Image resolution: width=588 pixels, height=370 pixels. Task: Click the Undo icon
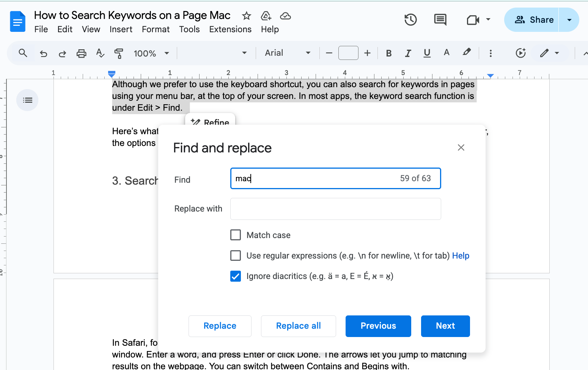43,53
